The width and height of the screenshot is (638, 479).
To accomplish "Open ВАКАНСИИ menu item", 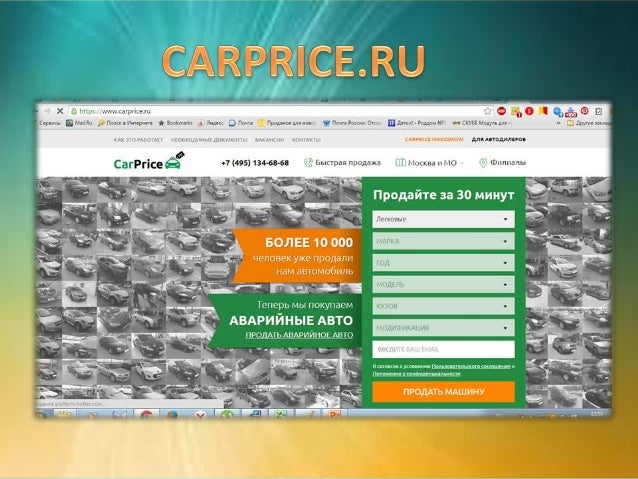I will coord(269,140).
